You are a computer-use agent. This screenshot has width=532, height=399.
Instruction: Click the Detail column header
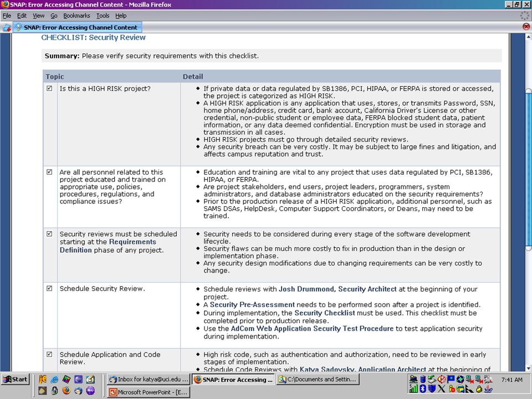coord(193,76)
